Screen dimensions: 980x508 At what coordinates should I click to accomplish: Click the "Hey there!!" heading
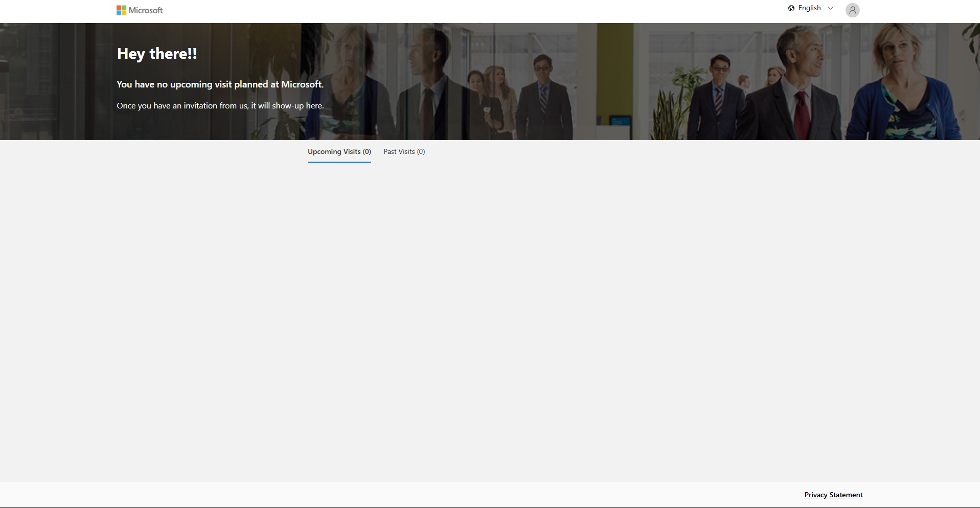coord(157,54)
